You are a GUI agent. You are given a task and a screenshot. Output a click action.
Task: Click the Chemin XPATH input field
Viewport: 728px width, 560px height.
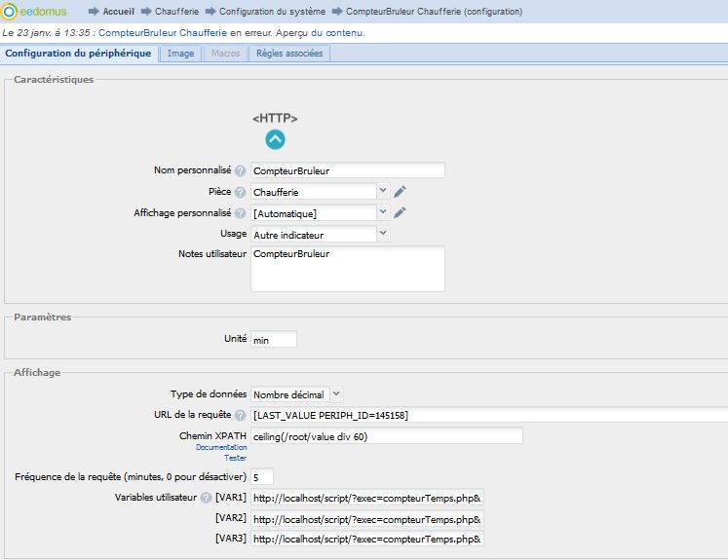tap(386, 436)
